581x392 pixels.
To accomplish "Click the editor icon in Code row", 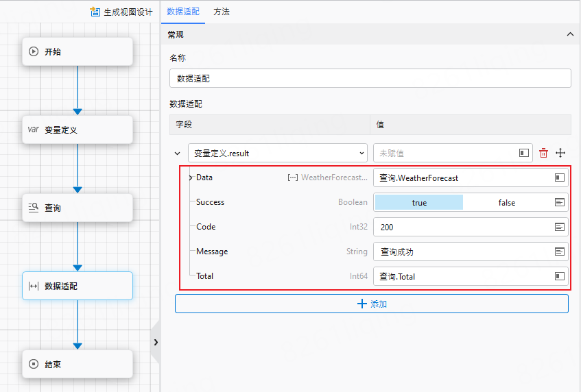I will click(x=560, y=227).
